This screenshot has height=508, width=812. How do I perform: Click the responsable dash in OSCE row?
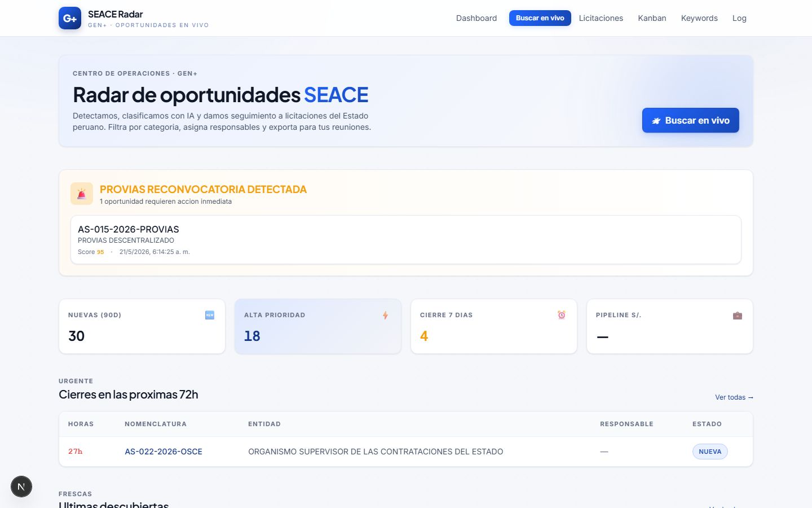click(x=604, y=452)
